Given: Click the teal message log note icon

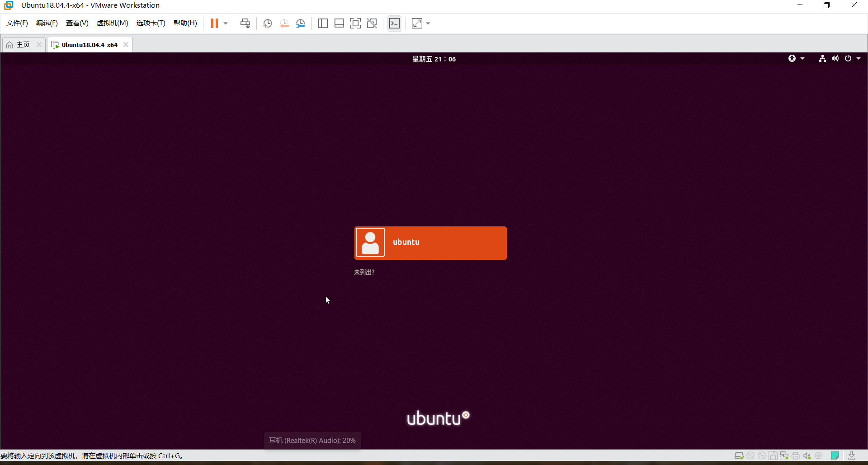Looking at the screenshot, I should [835, 456].
